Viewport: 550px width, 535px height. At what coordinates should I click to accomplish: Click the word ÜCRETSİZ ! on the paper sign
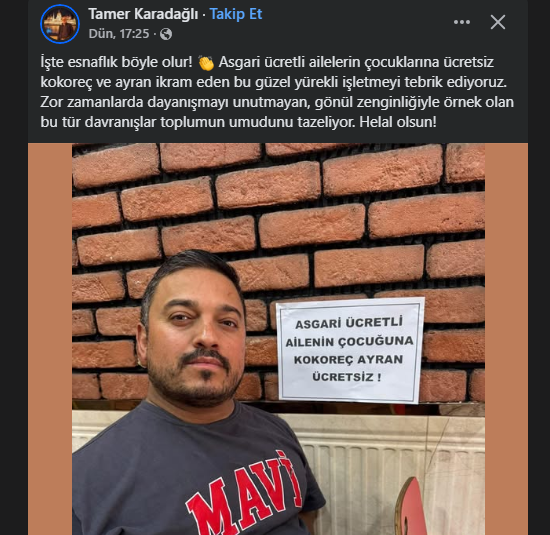[347, 377]
